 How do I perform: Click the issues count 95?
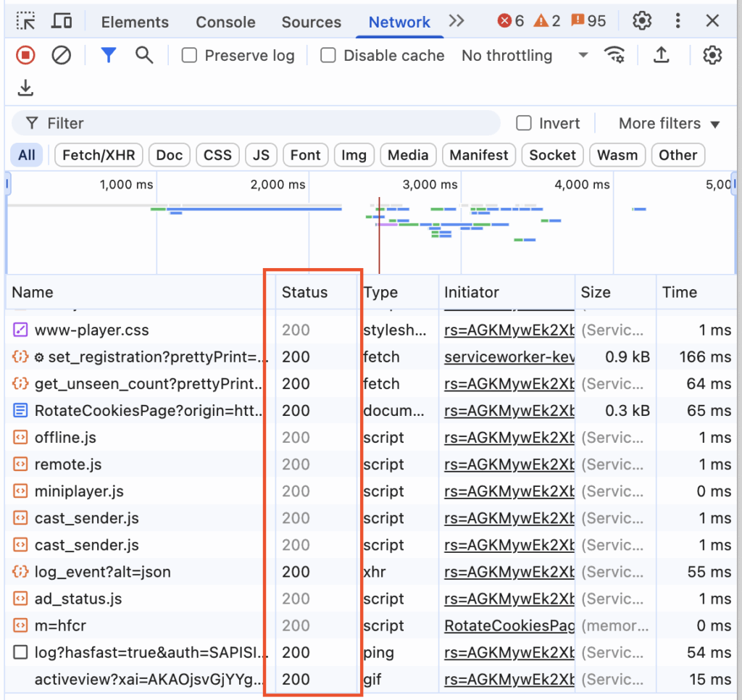coord(588,21)
